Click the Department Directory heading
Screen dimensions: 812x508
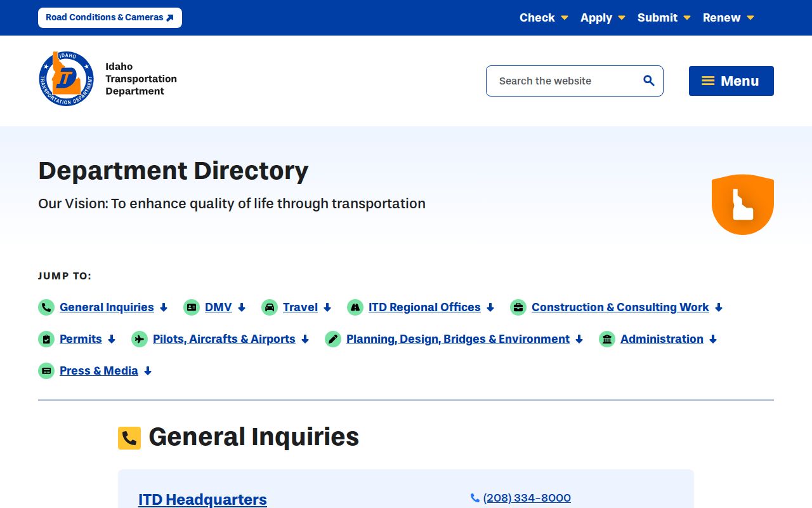(173, 171)
